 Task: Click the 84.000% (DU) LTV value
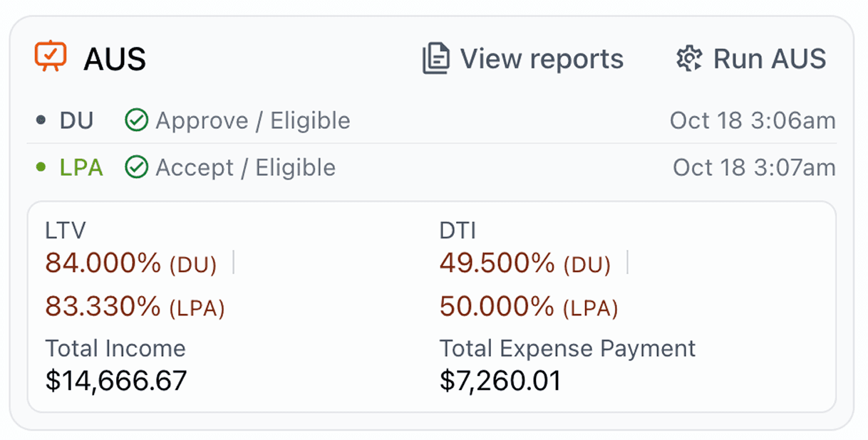(x=131, y=263)
